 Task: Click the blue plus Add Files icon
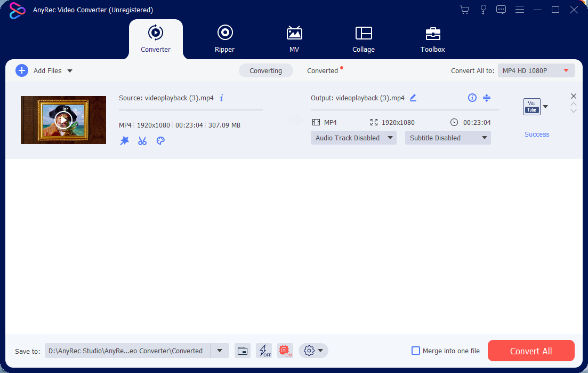pyautogui.click(x=22, y=70)
